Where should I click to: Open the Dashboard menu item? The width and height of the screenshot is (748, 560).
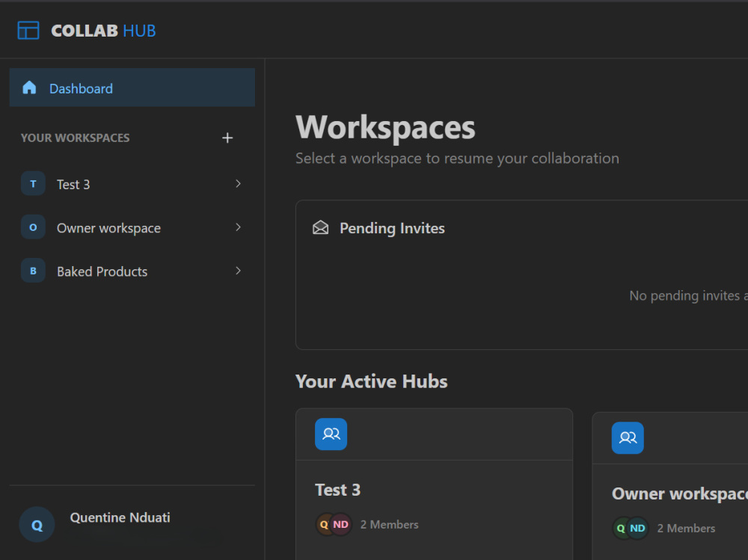pyautogui.click(x=132, y=87)
